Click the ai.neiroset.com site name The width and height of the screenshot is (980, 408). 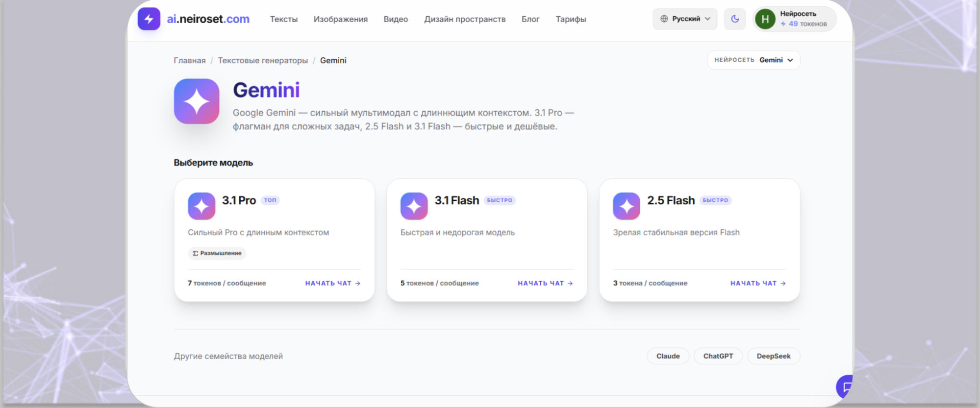pos(208,19)
